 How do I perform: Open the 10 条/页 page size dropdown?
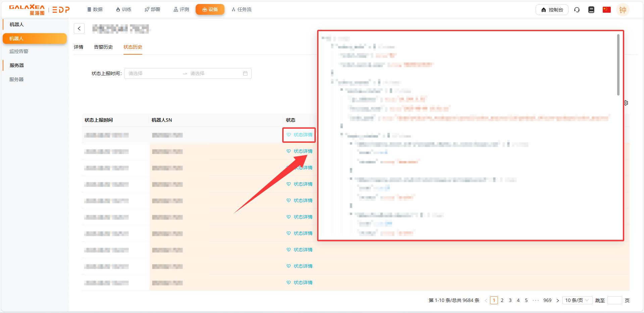coord(577,300)
